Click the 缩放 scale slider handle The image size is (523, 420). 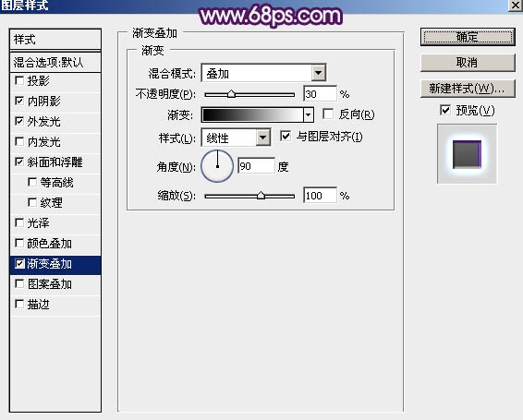tap(261, 196)
